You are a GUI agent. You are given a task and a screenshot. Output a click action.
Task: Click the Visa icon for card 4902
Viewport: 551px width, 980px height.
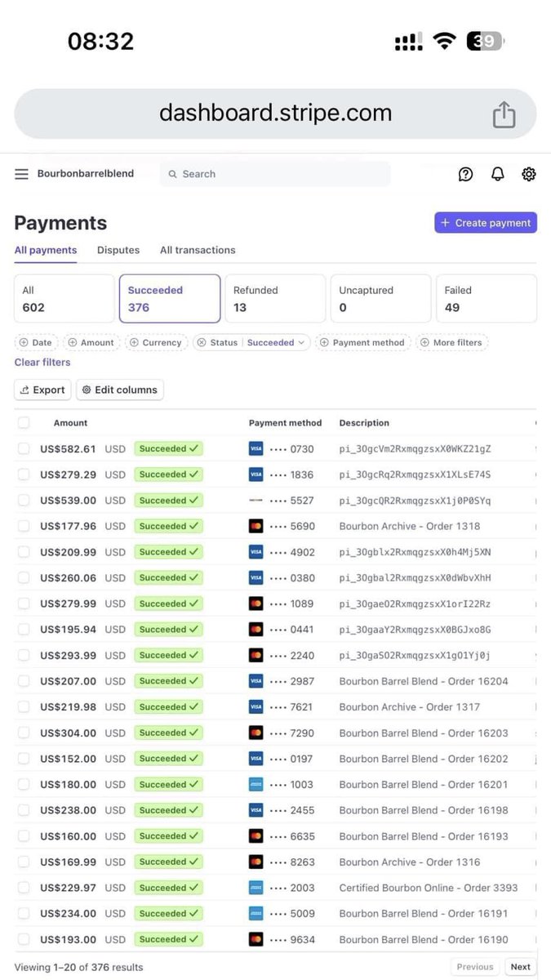[256, 552]
